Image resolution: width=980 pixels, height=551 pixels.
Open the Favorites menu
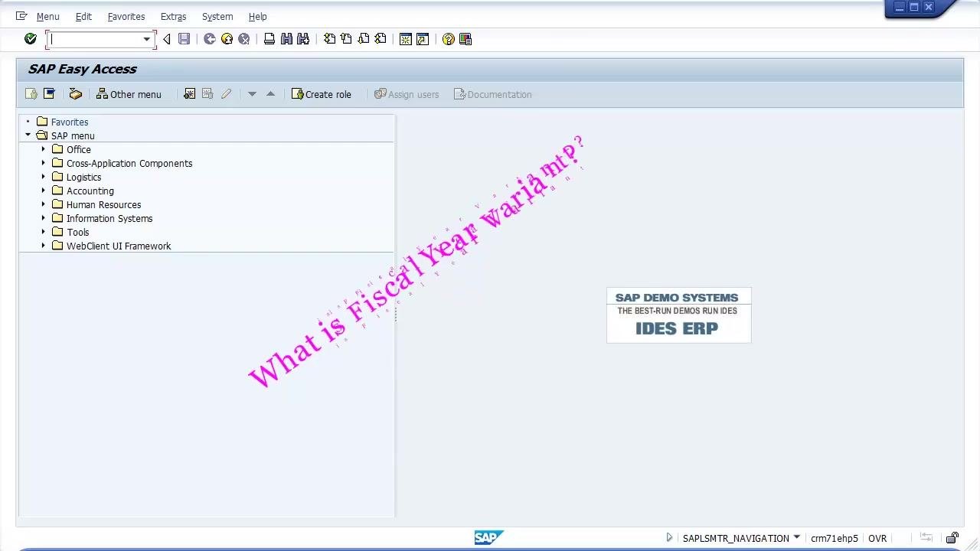click(126, 16)
